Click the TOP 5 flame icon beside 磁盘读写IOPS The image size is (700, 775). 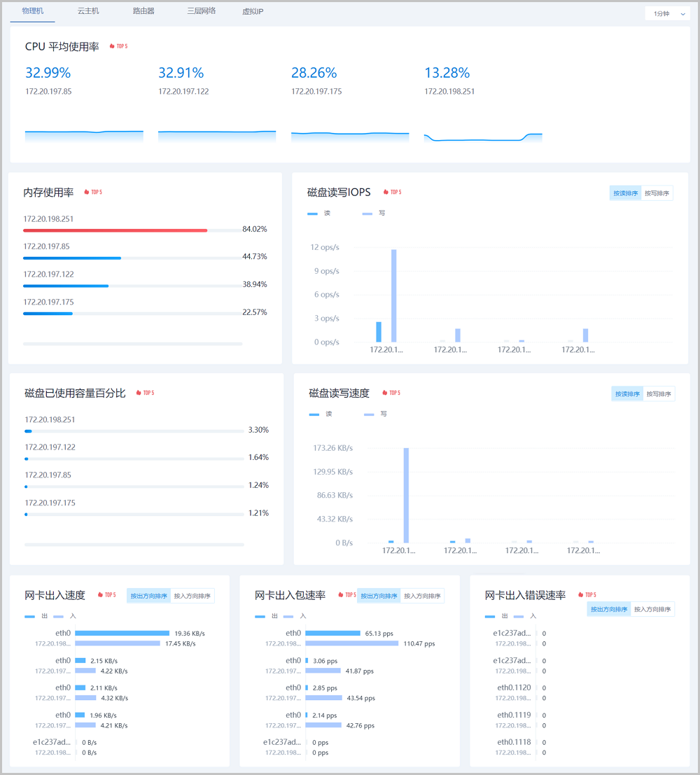tap(386, 192)
